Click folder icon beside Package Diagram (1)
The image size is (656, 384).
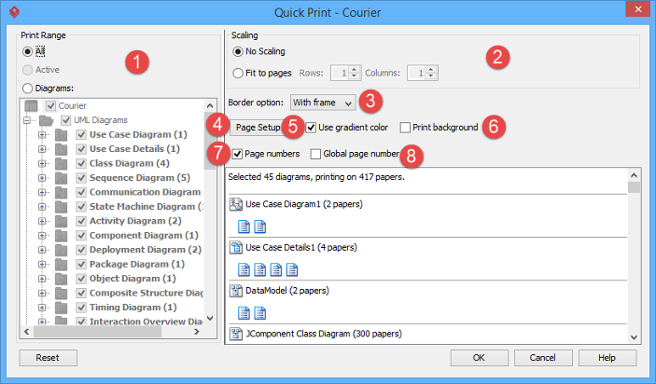pos(61,264)
